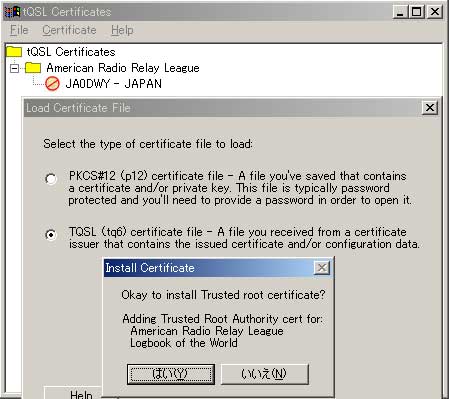This screenshot has width=449, height=399.
Task: Confirm install with the はい(Y) button
Action: pyautogui.click(x=171, y=374)
